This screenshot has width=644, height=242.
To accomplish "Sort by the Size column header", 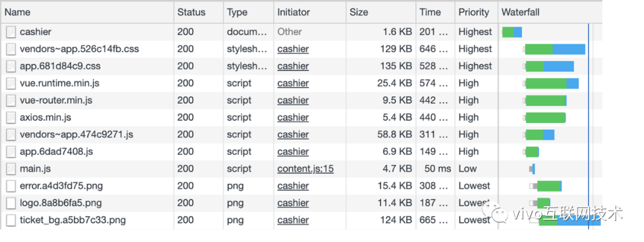I will (359, 12).
